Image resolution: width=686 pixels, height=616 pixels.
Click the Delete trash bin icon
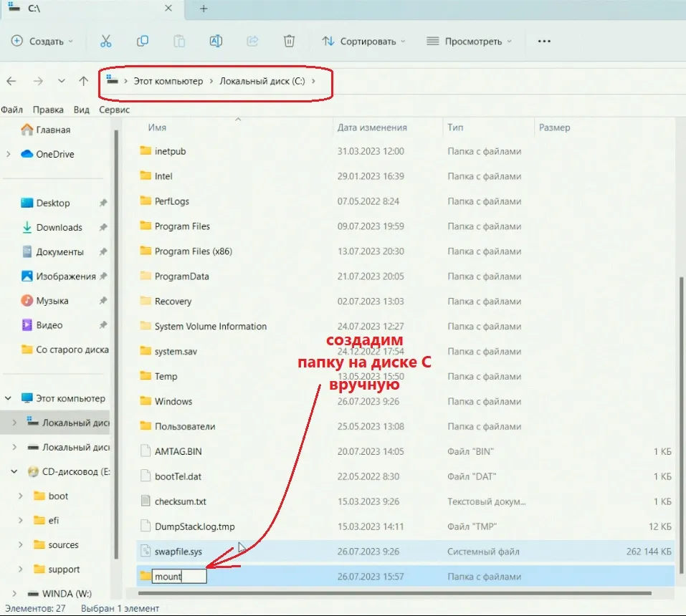pyautogui.click(x=289, y=41)
